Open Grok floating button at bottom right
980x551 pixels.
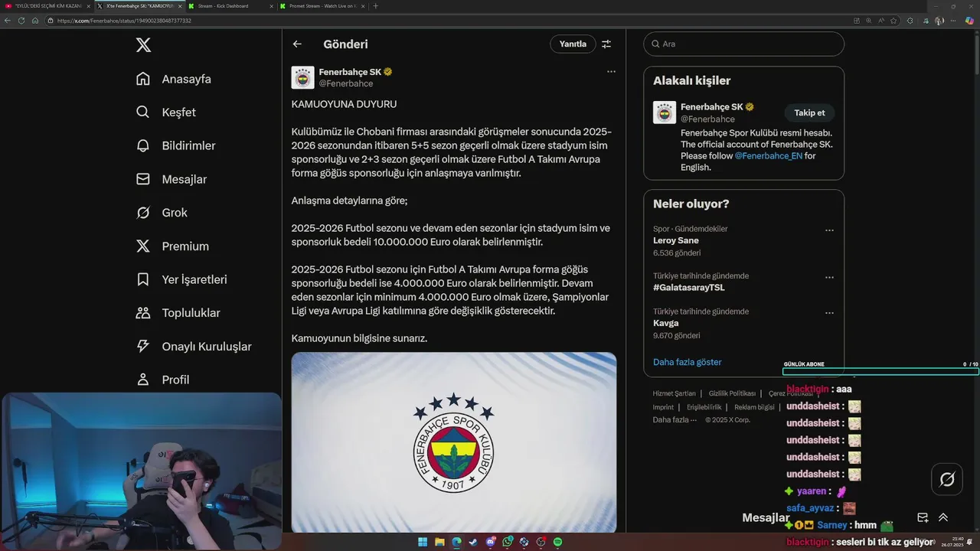click(947, 480)
